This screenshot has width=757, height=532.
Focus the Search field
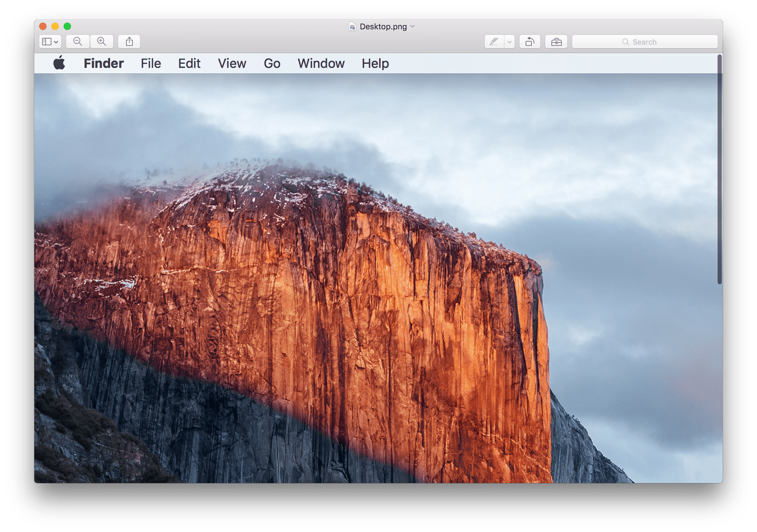point(644,42)
